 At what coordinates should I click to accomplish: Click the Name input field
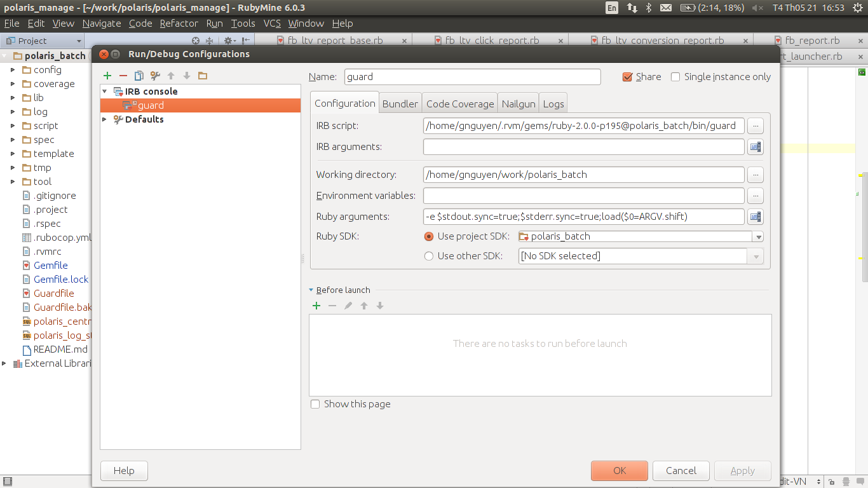(x=472, y=77)
